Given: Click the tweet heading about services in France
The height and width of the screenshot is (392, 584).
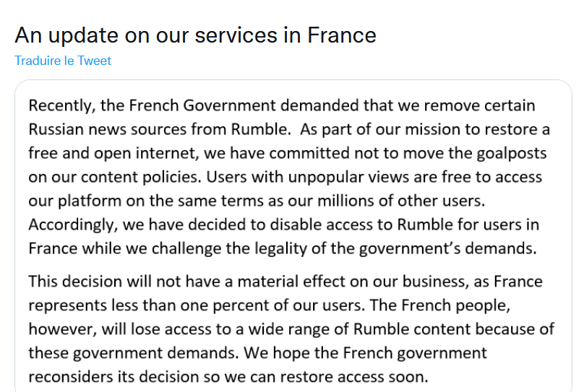Looking at the screenshot, I should [196, 35].
